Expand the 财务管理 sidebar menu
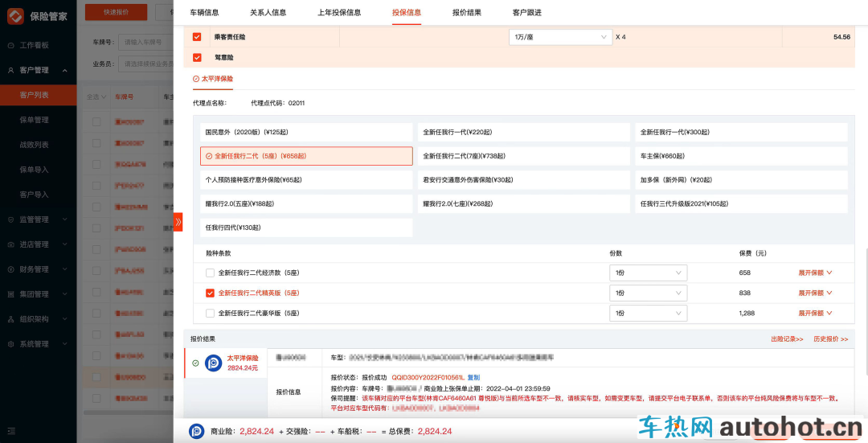The height and width of the screenshot is (443, 868). coord(39,269)
